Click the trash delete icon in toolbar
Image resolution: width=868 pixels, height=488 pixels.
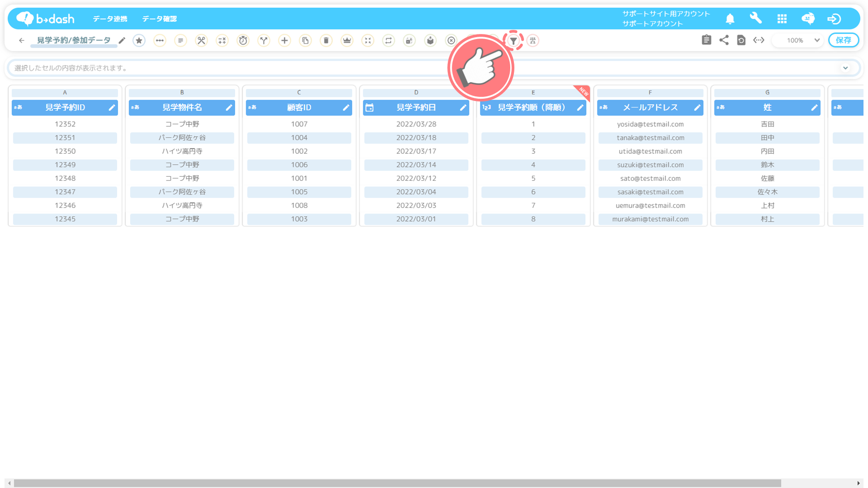coord(326,41)
